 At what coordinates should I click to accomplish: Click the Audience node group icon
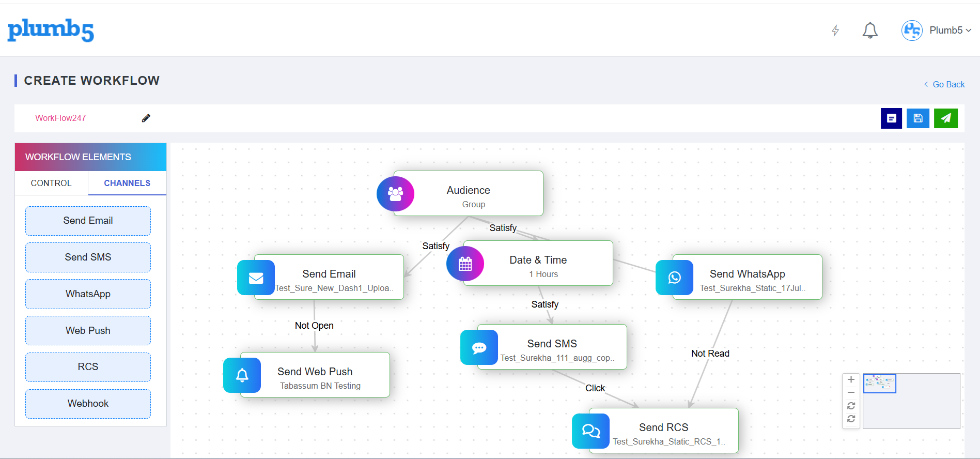(x=396, y=194)
